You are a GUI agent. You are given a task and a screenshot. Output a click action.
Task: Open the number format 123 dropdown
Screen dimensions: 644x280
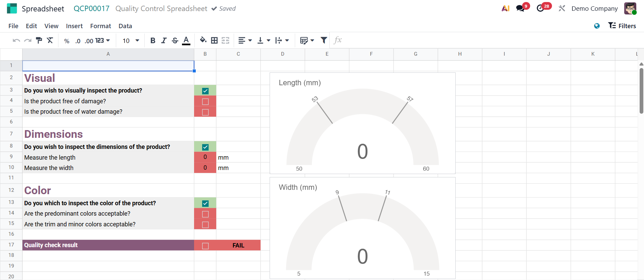(102, 41)
